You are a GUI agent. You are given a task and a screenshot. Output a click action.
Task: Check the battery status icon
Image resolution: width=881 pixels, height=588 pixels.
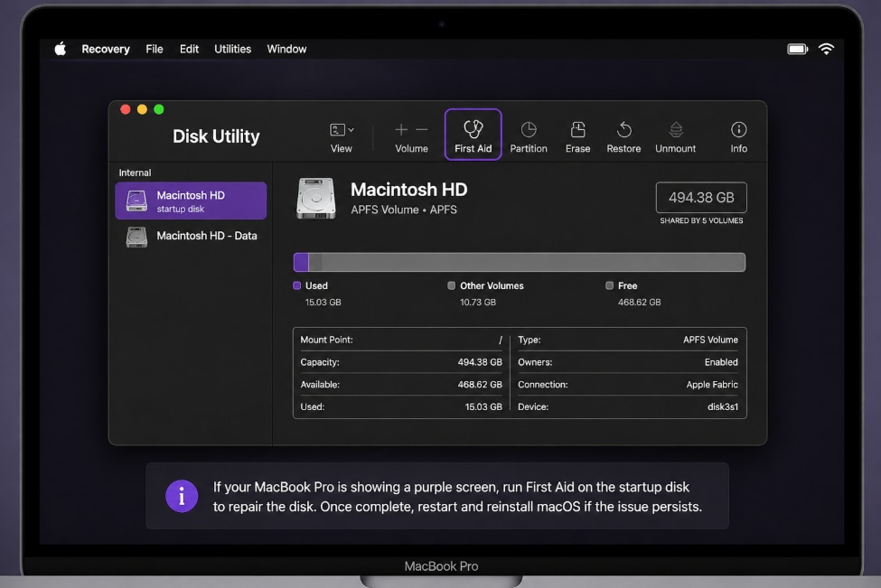tap(797, 50)
